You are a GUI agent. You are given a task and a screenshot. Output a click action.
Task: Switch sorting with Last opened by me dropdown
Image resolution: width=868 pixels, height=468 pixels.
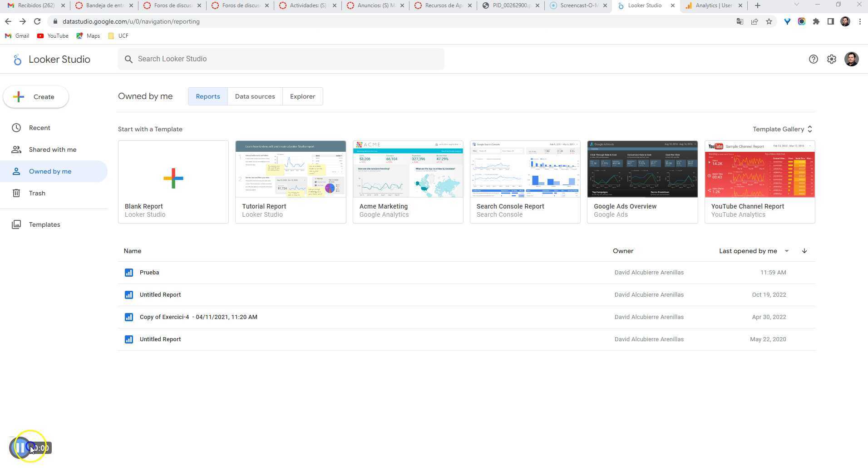pyautogui.click(x=753, y=251)
